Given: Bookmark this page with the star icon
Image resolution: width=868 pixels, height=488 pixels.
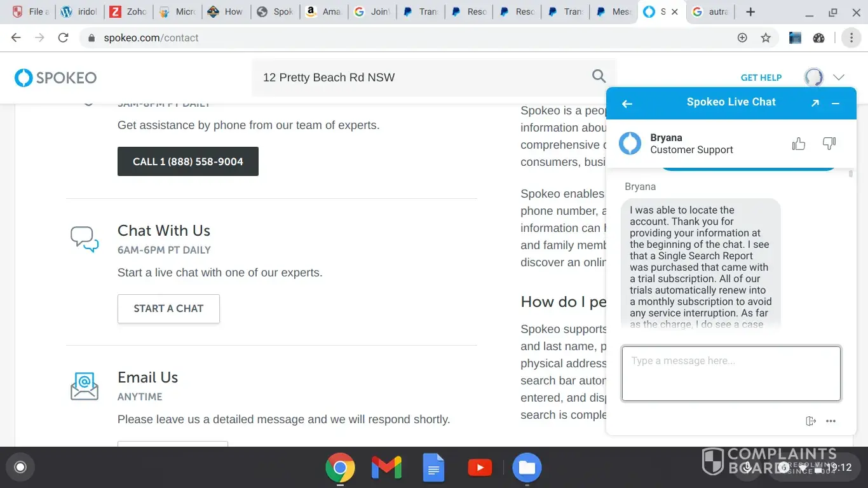Looking at the screenshot, I should 766,37.
